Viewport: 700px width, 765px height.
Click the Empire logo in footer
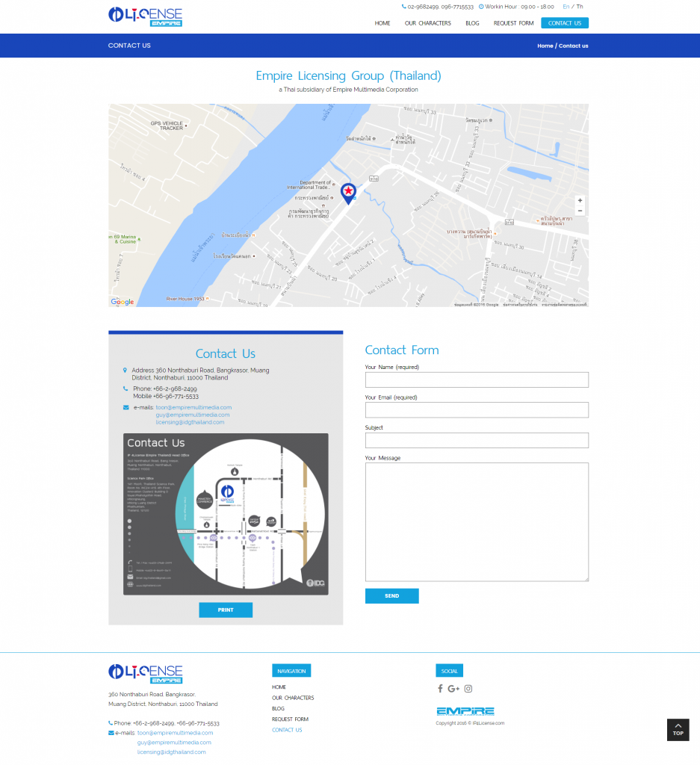pos(465,711)
